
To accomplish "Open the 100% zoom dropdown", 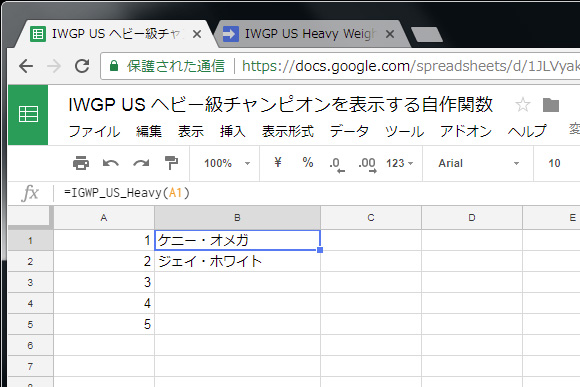I will click(x=227, y=163).
